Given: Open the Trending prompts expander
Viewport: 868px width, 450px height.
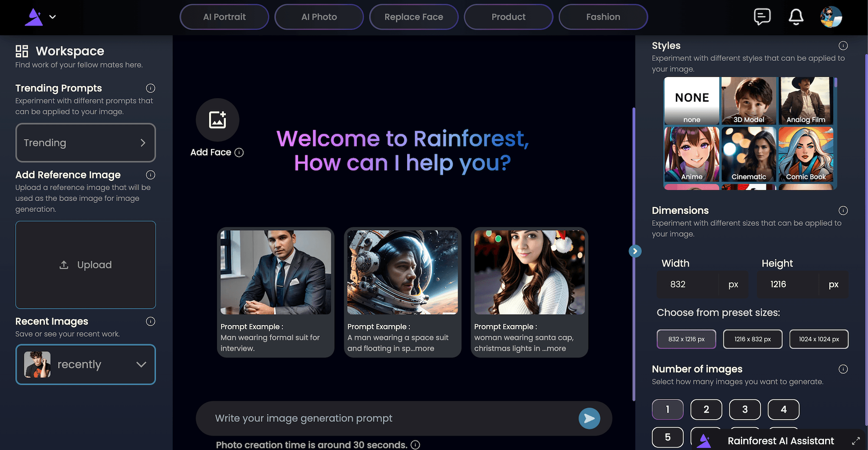Looking at the screenshot, I should point(85,142).
